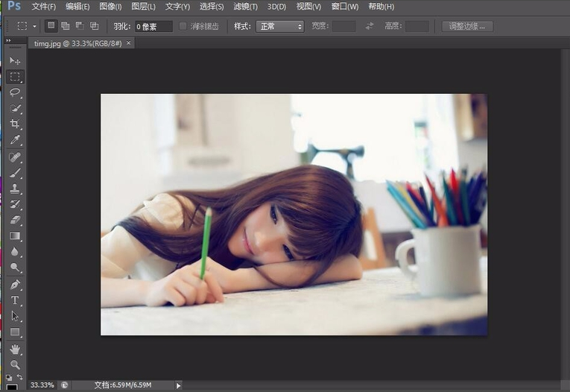Select the New Selection mode button
Image resolution: width=570 pixels, height=392 pixels.
coord(51,26)
